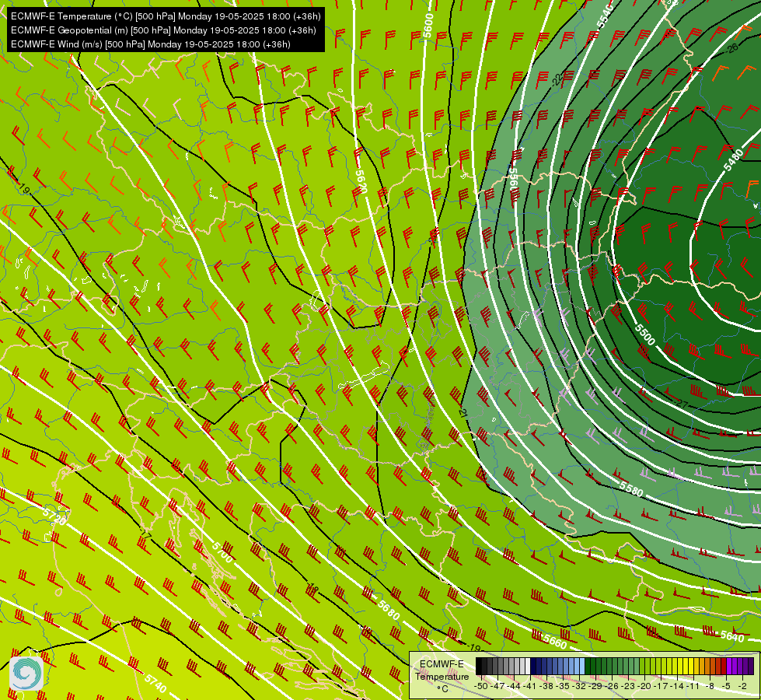Click the darkest purple swatch at legend end
The height and width of the screenshot is (700, 761).
point(751,666)
